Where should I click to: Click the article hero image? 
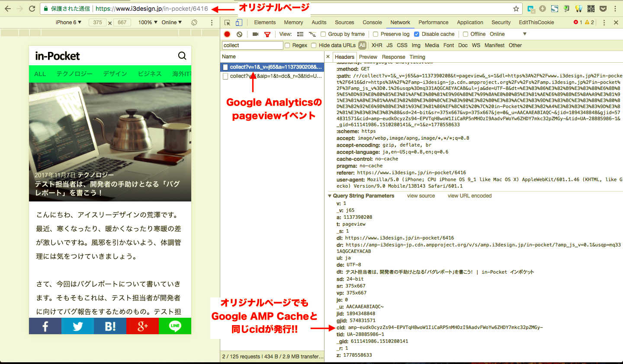click(110, 142)
